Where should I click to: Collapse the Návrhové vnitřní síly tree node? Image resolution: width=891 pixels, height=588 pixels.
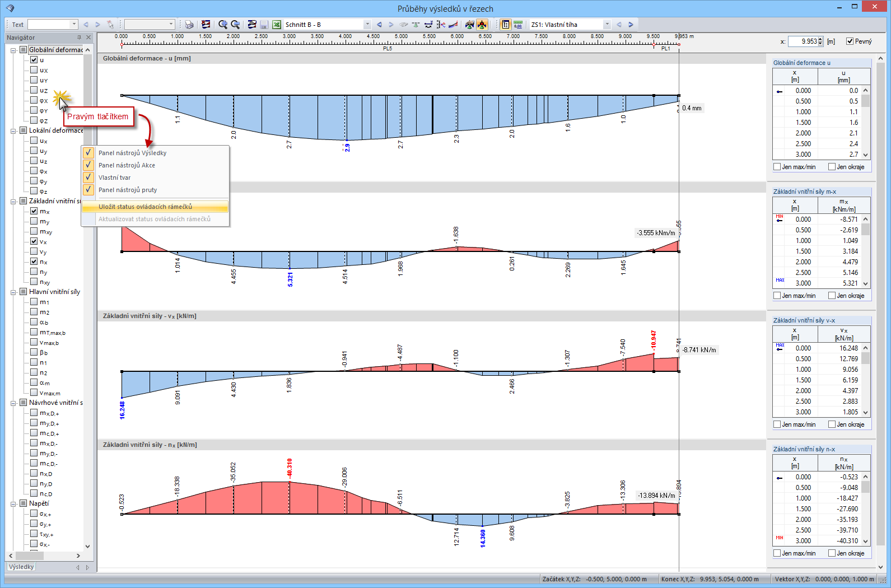pos(13,403)
